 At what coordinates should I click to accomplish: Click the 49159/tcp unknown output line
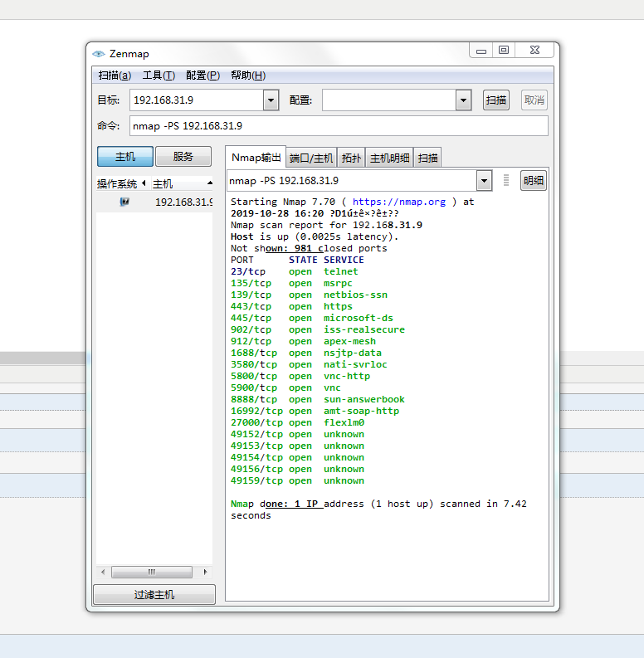[297, 480]
